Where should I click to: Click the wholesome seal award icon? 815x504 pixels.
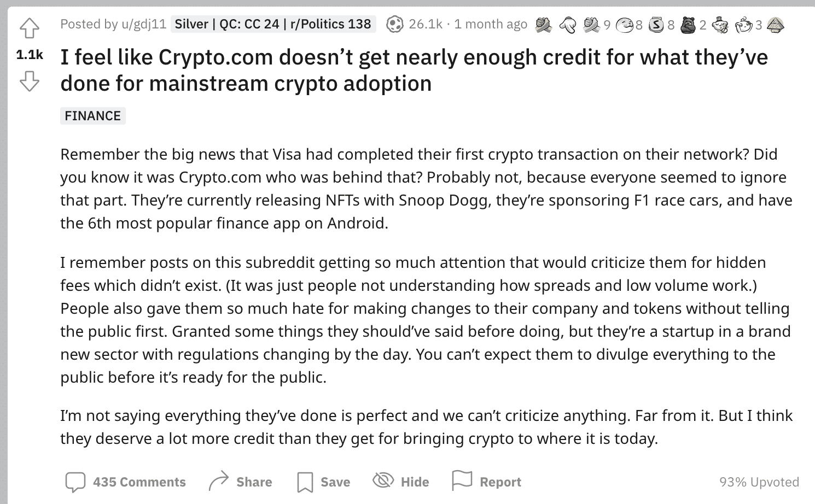click(x=624, y=25)
